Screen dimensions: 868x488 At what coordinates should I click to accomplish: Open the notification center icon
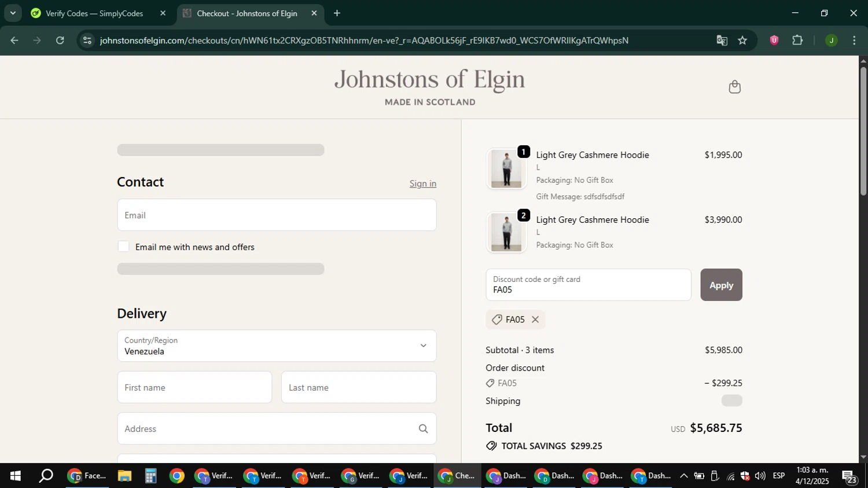click(x=849, y=476)
